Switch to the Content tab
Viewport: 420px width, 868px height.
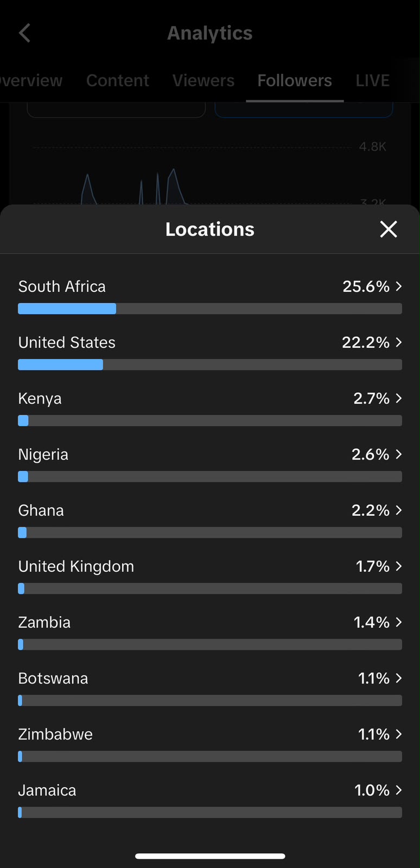click(117, 80)
